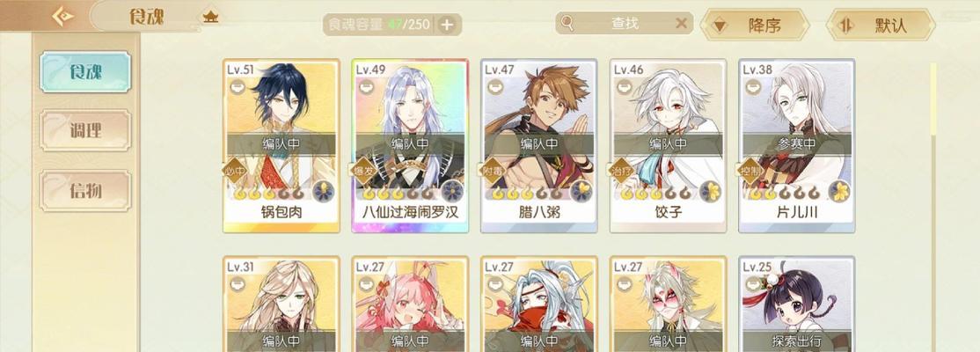Click the 控制 badge on 片儿川
This screenshot has height=352, width=980.
point(750,171)
